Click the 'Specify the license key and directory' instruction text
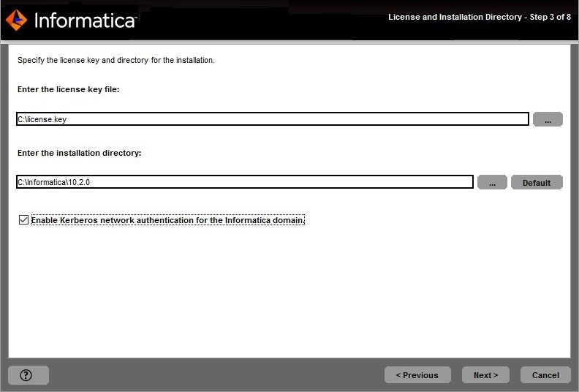Viewport: 579px width, 392px height. point(116,60)
